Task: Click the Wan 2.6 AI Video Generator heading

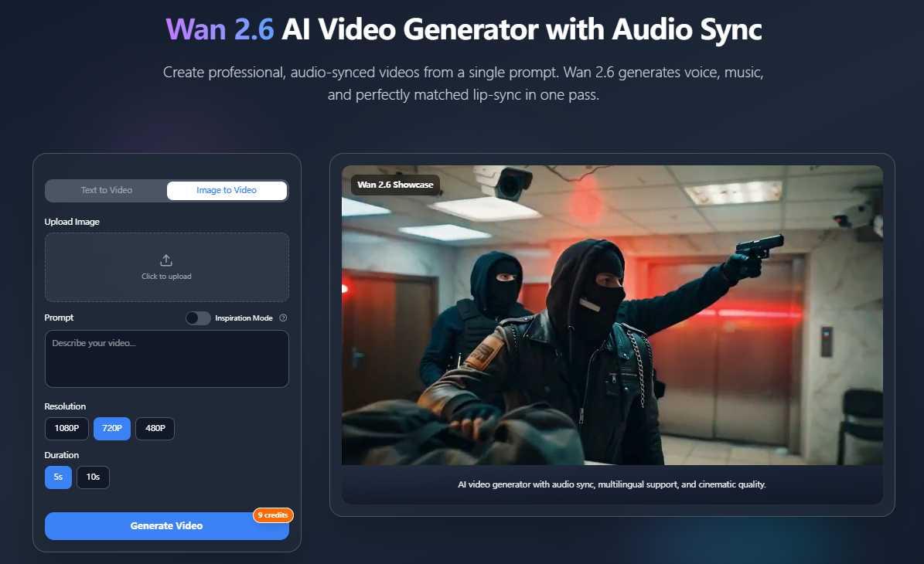Action: (x=464, y=29)
